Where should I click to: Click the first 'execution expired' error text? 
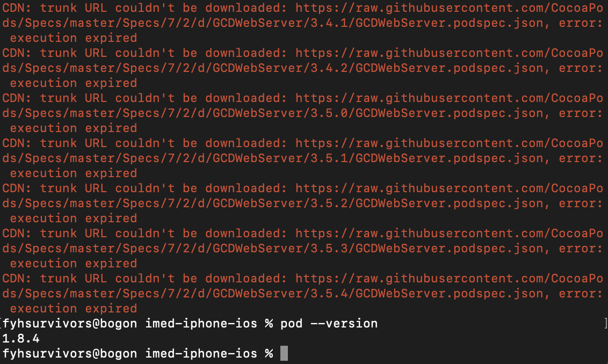coord(73,38)
